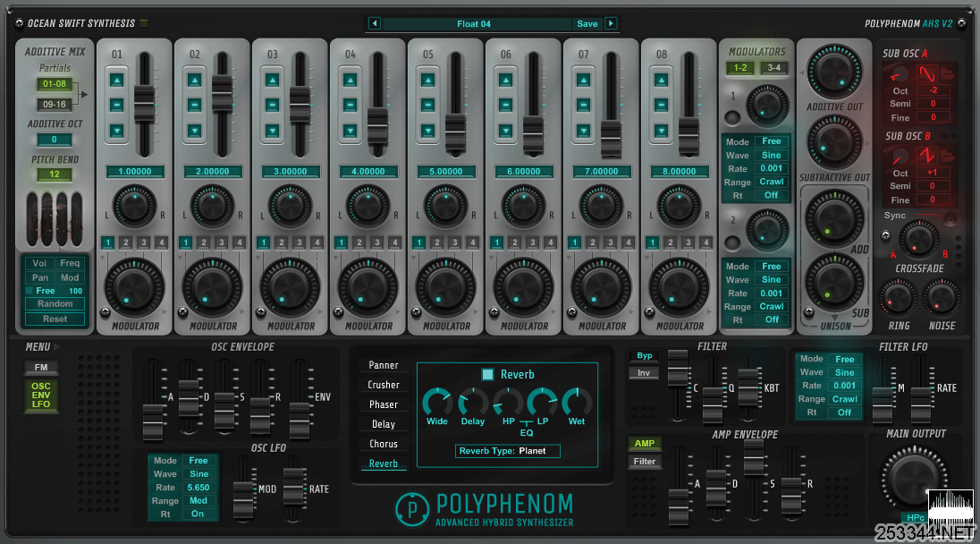Image resolution: width=980 pixels, height=544 pixels.
Task: Enable the filter Byp bypass button
Action: [645, 356]
